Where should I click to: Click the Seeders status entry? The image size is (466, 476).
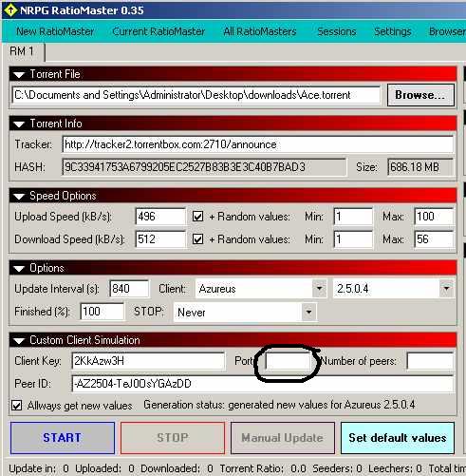pos(337,468)
